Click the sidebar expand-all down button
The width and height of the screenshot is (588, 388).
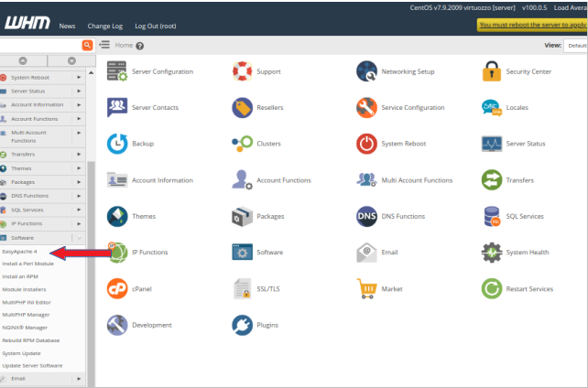(x=71, y=60)
